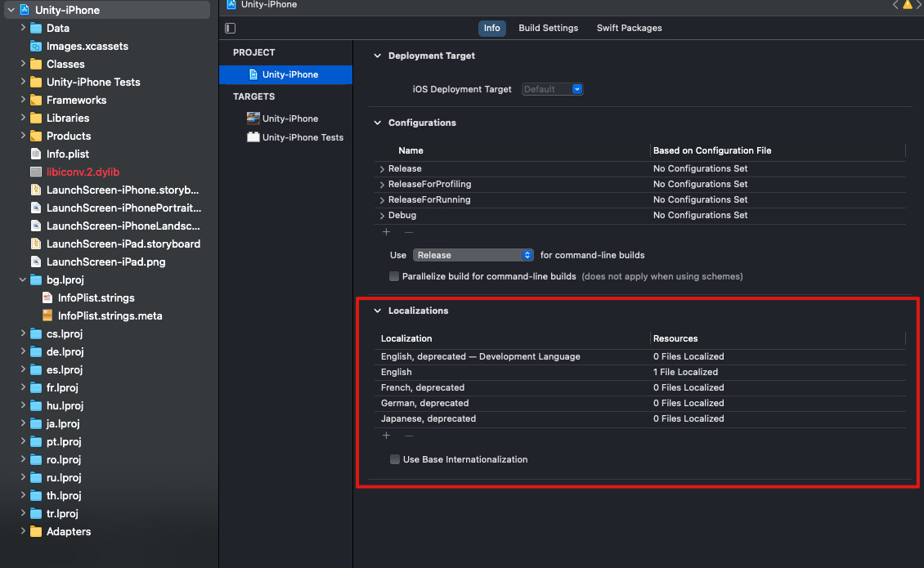
Task: Click the add localization plus button
Action: pos(386,436)
